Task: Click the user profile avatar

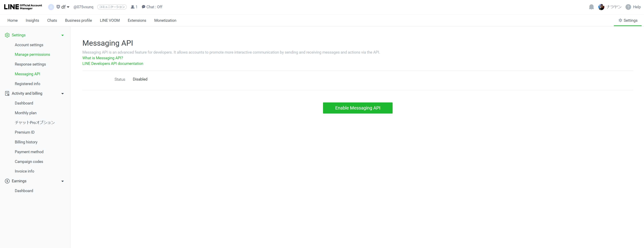Action: [x=601, y=7]
